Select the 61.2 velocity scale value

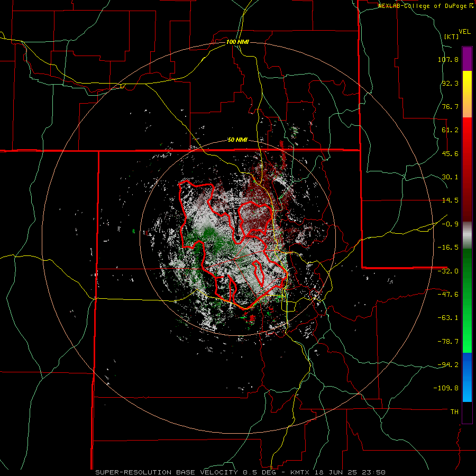tap(450, 130)
